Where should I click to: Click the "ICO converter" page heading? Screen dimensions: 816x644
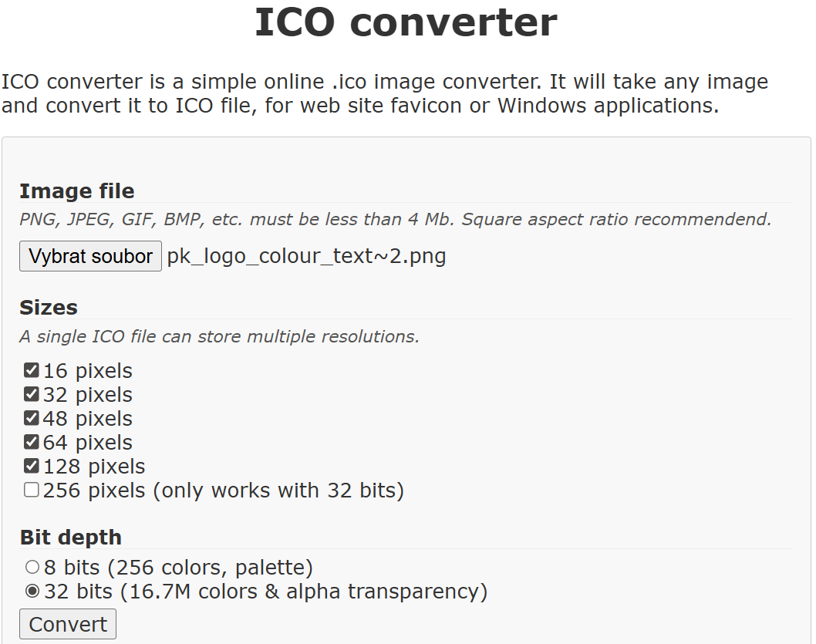(x=406, y=22)
